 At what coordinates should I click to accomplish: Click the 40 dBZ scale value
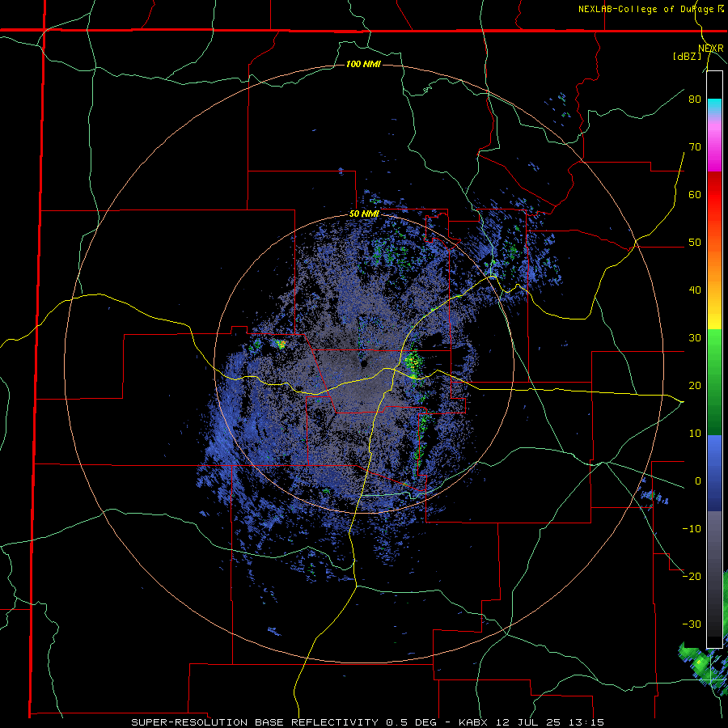point(695,290)
